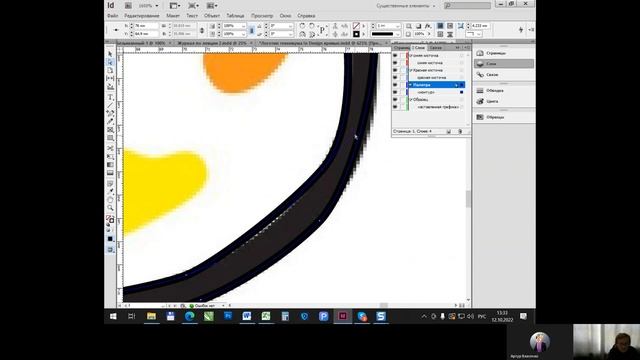This screenshot has width=640, height=360.
Task: Select the Page tool in toolbox
Action: (110, 70)
